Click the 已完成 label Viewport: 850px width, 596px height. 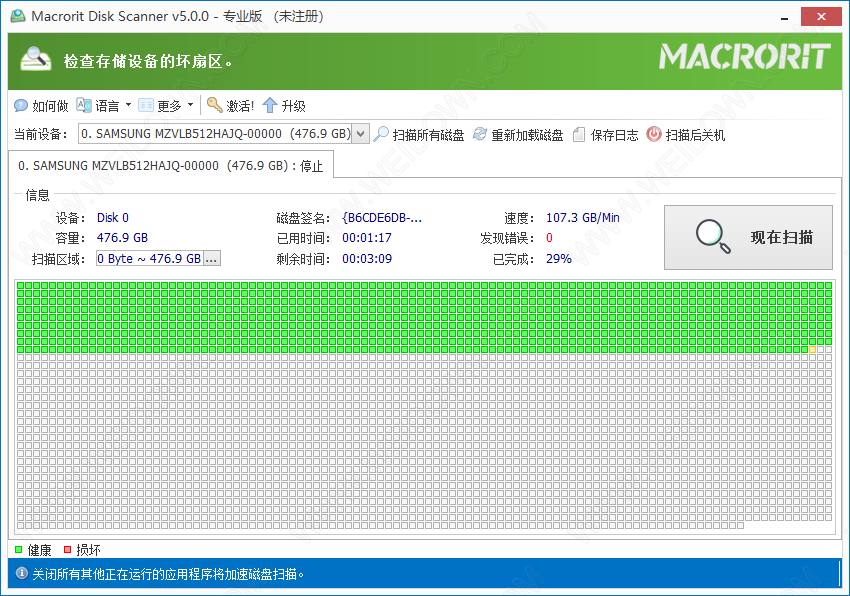coord(513,259)
